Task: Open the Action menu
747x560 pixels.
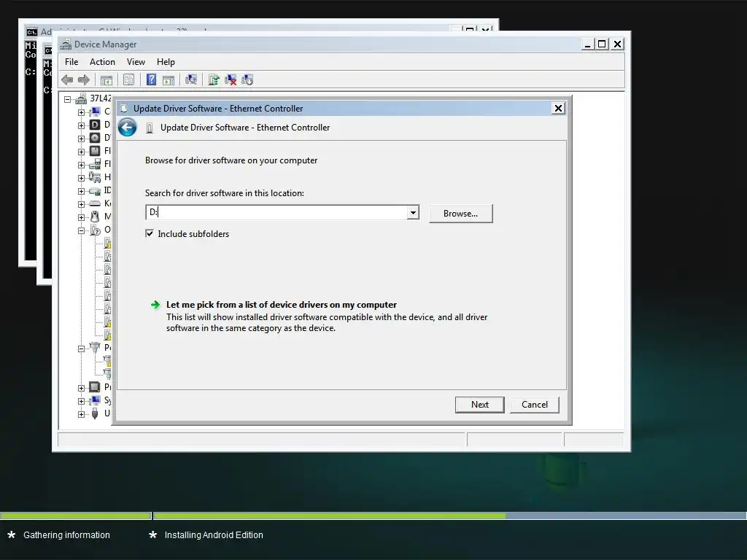Action: coord(102,62)
